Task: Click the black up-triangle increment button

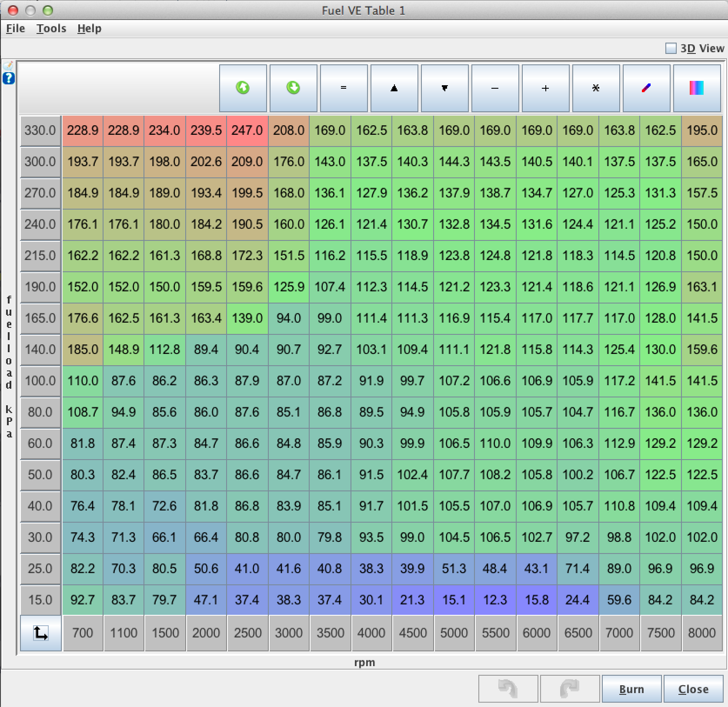Action: (x=394, y=88)
